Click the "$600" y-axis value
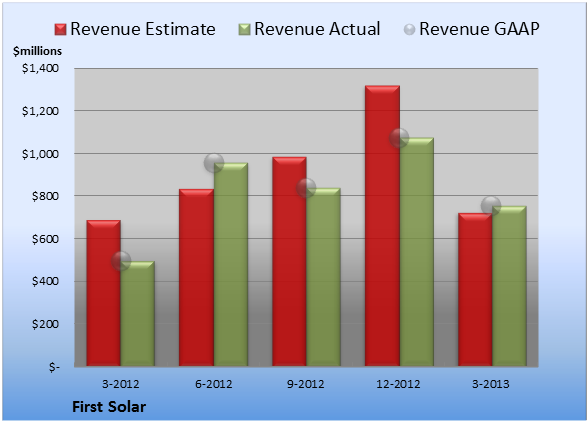This screenshot has width=588, height=422. coord(45,239)
